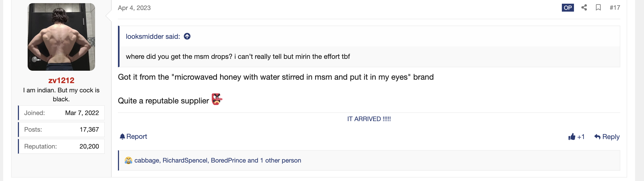Viewport: 644px width, 181px height.
Task: Click the share post icon
Action: tap(584, 7)
